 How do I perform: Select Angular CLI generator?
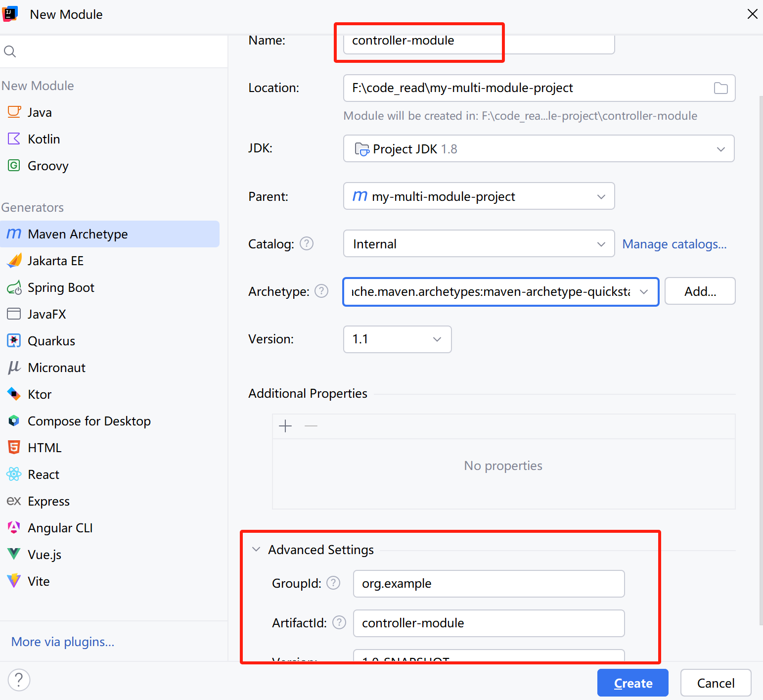(110, 528)
